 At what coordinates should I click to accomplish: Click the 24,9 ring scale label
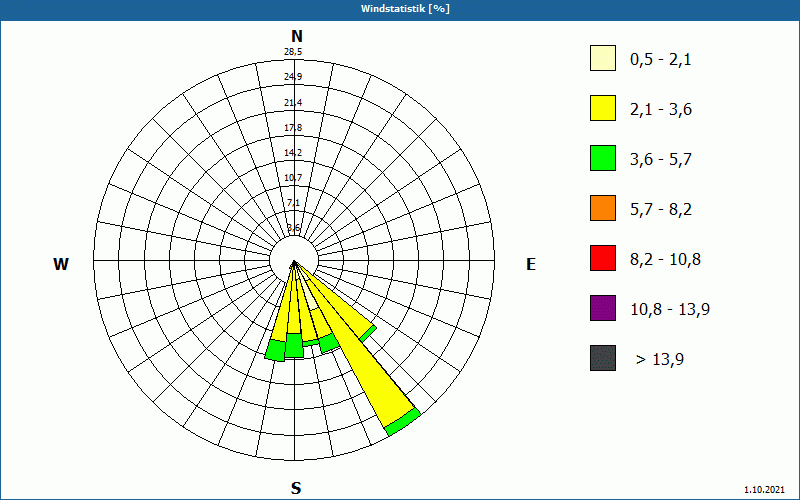(x=293, y=77)
